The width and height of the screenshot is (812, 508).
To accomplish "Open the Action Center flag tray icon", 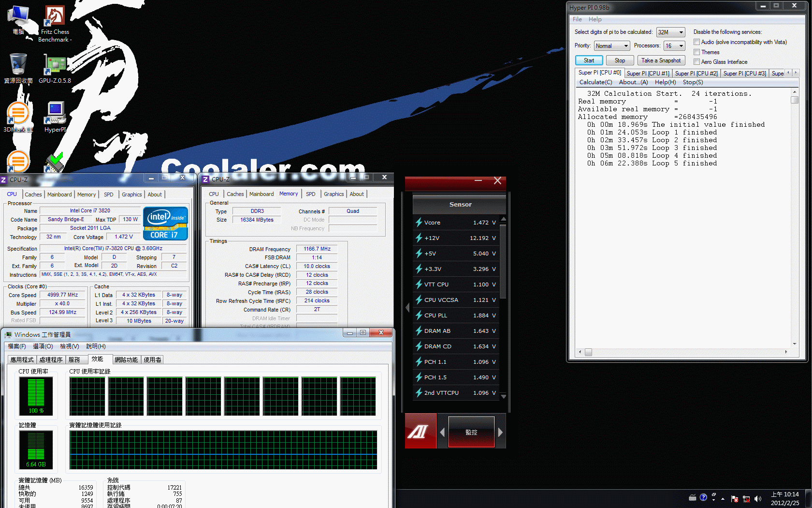I will pos(735,498).
